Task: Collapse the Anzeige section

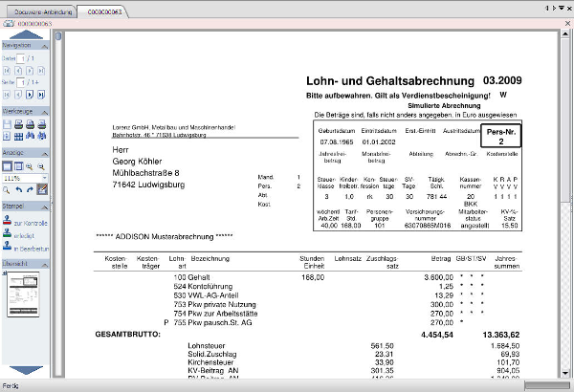Action: click(x=44, y=153)
